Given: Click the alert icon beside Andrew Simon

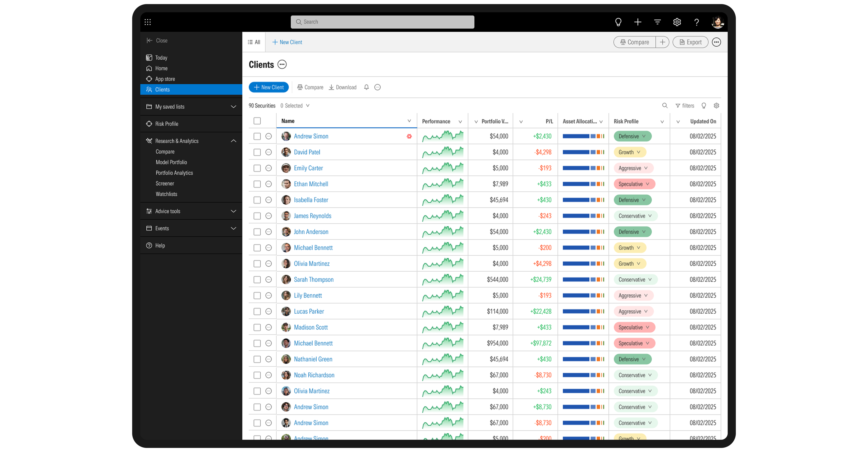Looking at the screenshot, I should point(409,136).
